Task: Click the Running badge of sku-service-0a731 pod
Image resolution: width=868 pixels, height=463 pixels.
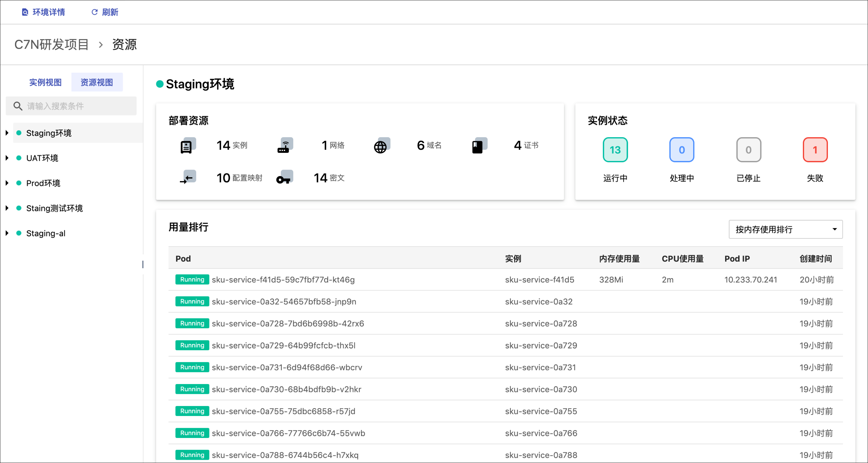Action: (x=192, y=367)
